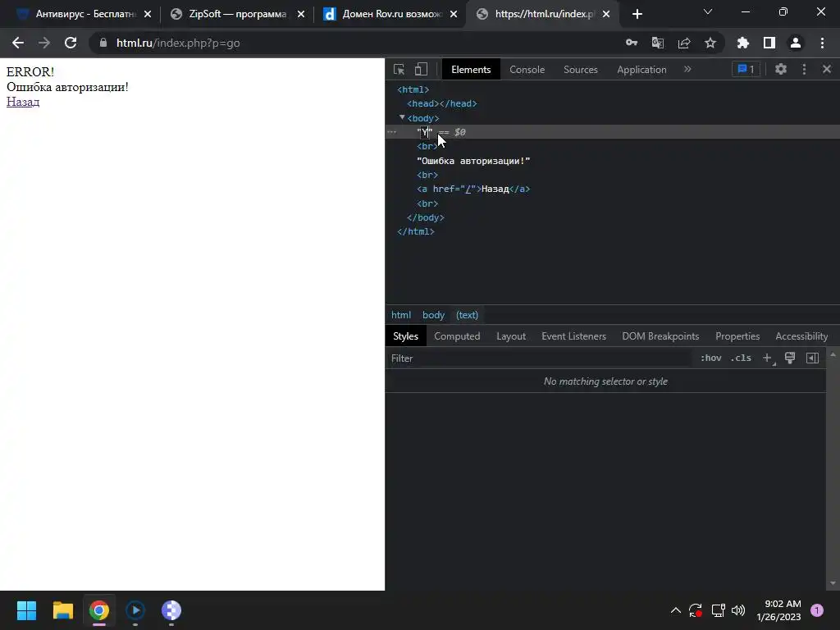Screen dimensions: 840x630
Task: Open the Chrome profile avatar
Action: coord(796,43)
